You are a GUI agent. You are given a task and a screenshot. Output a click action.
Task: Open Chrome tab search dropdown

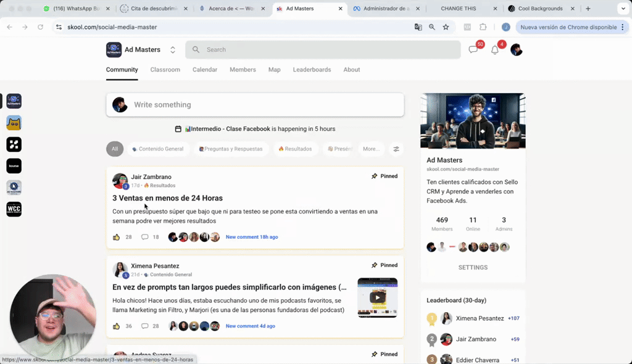tap(623, 9)
